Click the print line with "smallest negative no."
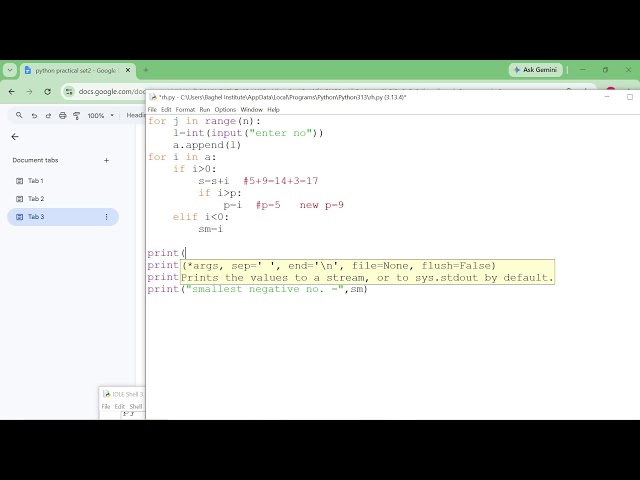The width and height of the screenshot is (640, 480). click(x=258, y=289)
